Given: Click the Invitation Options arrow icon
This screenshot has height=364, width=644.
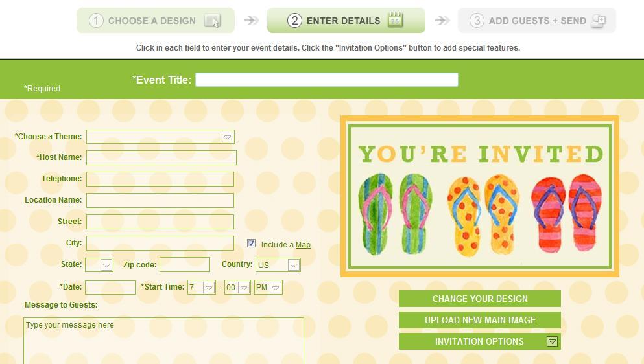Looking at the screenshot, I should [552, 341].
